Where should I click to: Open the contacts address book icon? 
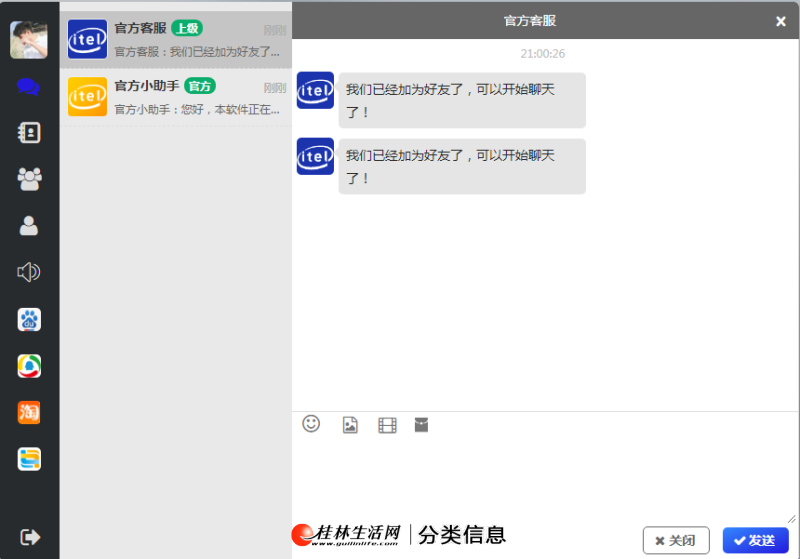point(29,133)
